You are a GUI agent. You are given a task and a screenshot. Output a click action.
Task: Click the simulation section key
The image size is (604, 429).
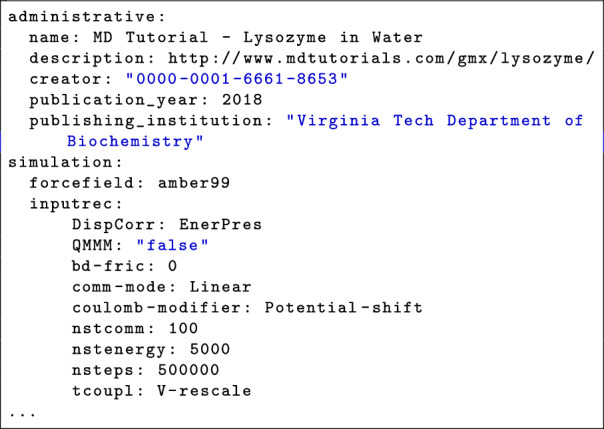tap(65, 163)
